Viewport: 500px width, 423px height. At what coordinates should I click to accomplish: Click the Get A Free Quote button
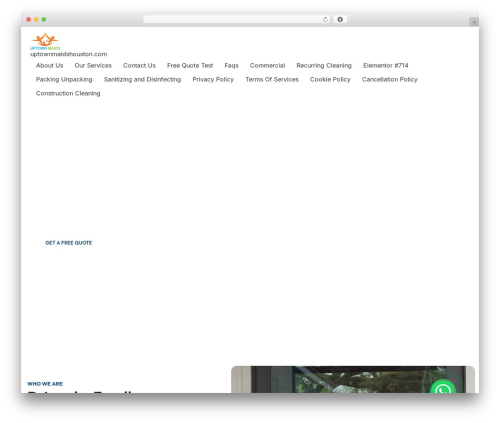click(x=68, y=243)
